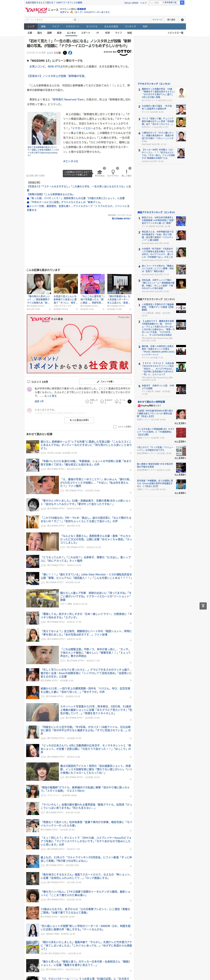Open the settings gear in the header
This screenshot has width=210, height=980.
tap(182, 20)
